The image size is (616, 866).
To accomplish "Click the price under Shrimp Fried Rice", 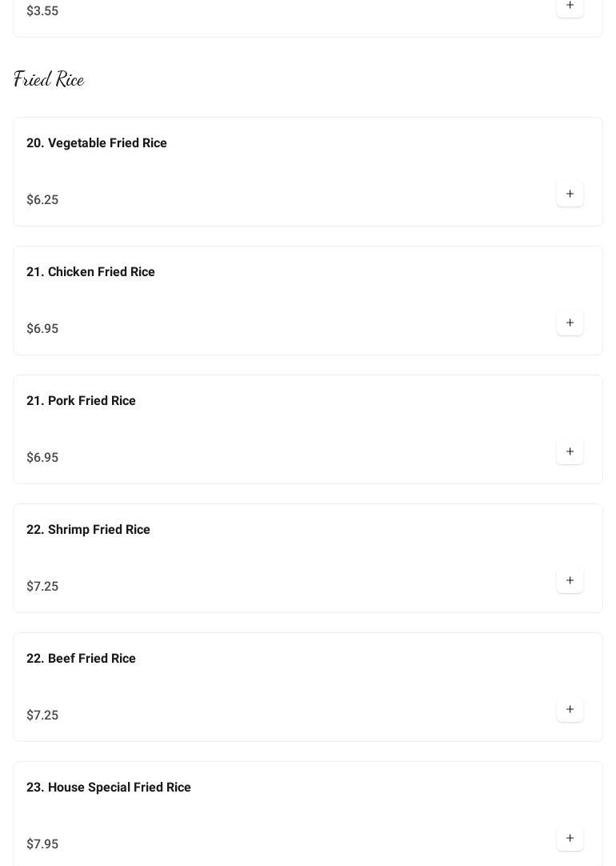I will pos(42,587).
